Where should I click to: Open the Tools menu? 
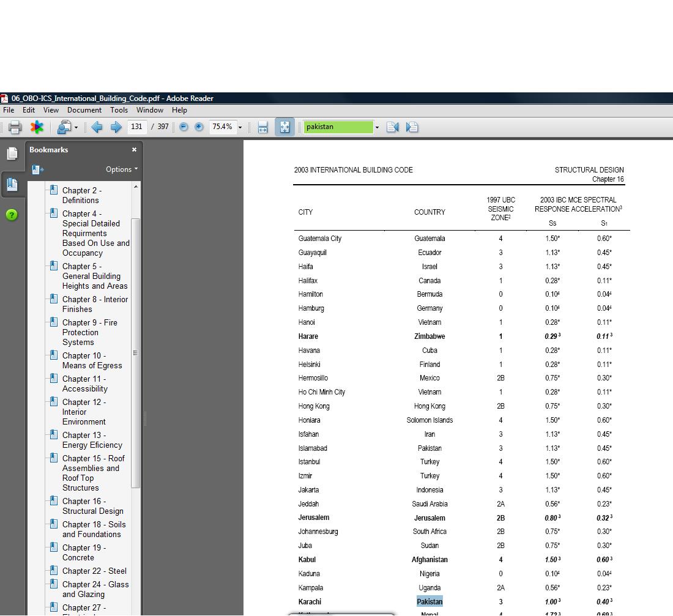[x=119, y=110]
